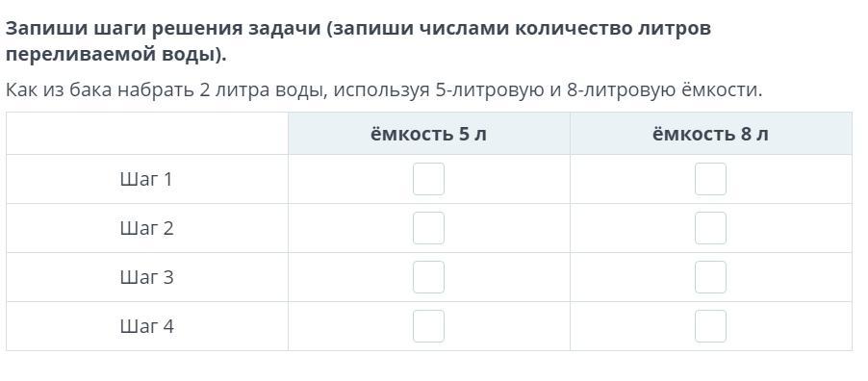Focus the Шаг 3 box in ёмкость 8 л column
868x381 pixels.
click(x=711, y=277)
